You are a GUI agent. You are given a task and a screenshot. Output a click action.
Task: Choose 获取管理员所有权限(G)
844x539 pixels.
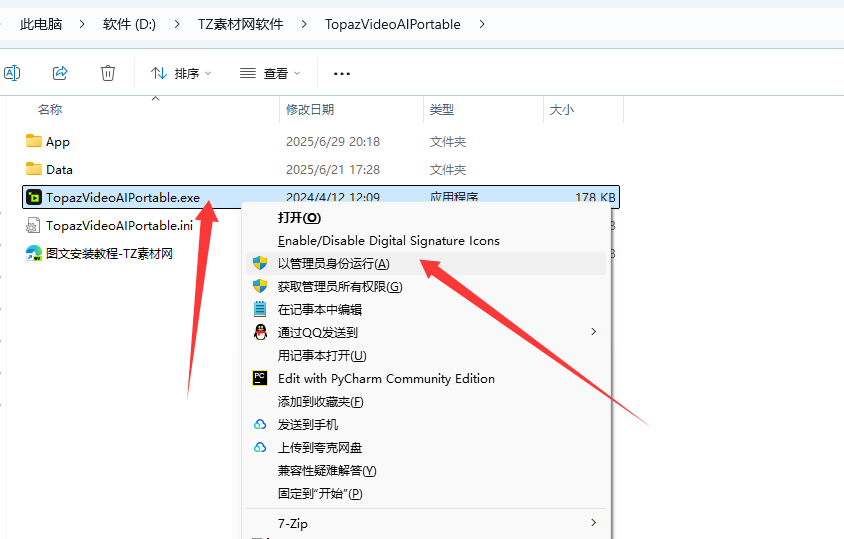425,286
